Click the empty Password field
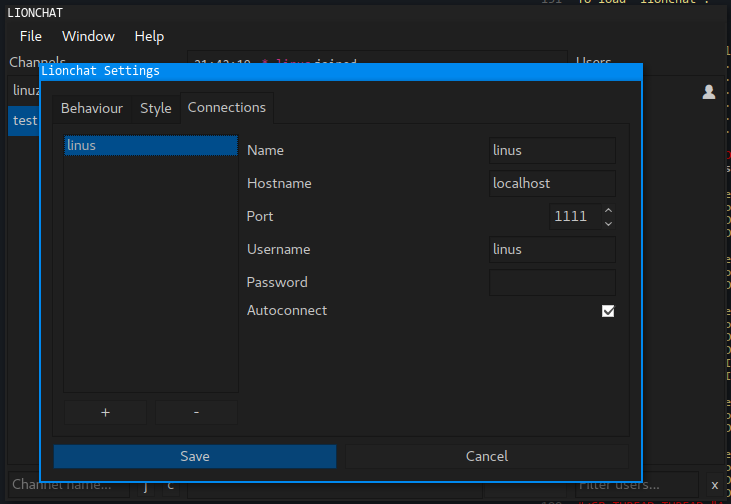Image resolution: width=731 pixels, height=504 pixels. pos(552,283)
